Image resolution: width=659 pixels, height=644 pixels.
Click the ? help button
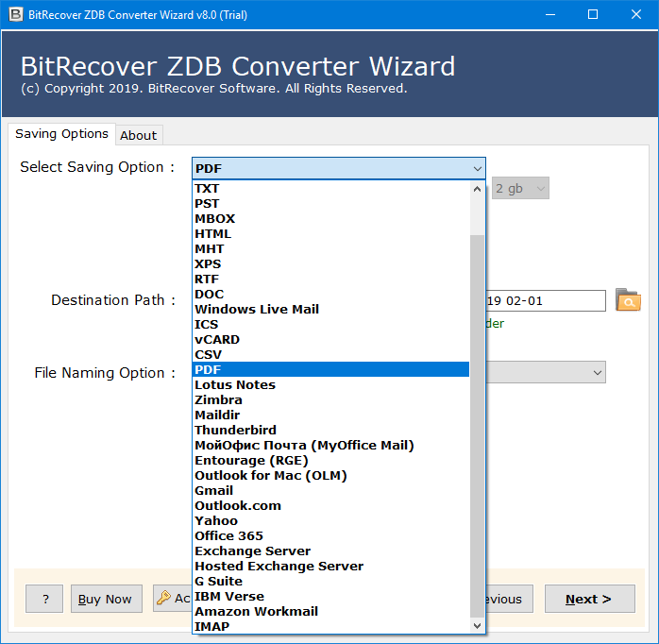(44, 599)
